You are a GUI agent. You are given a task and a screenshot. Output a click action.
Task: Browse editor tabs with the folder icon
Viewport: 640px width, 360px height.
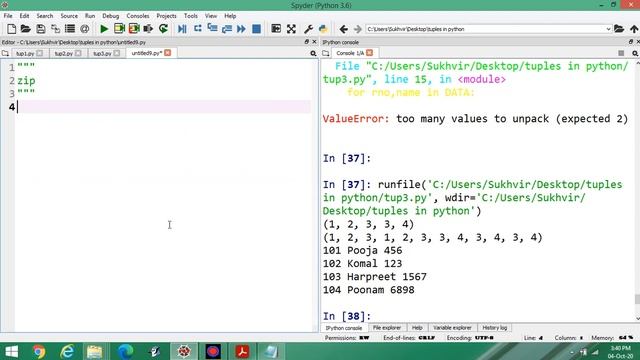click(5, 53)
